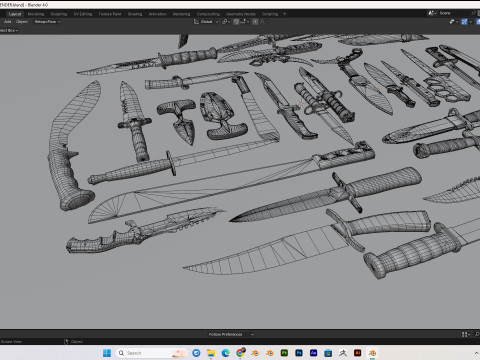Open the Texture Paint workspace tab
The image size is (480, 360).
coord(110,14)
